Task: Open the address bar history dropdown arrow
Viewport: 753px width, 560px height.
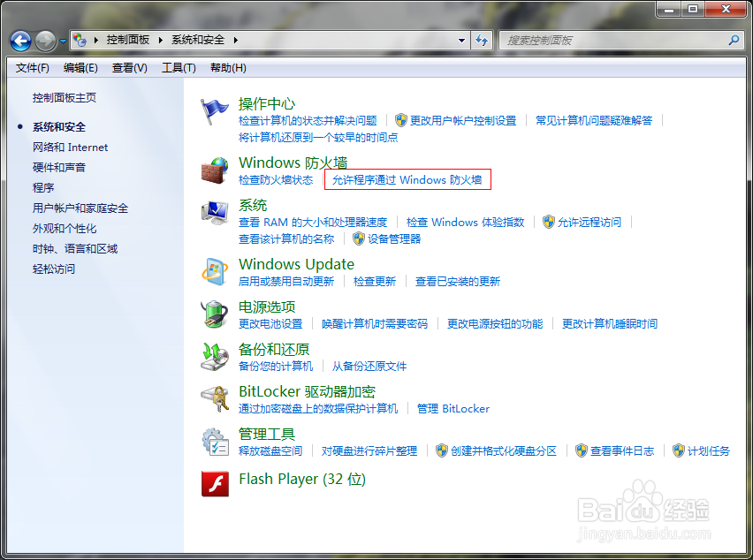Action: click(x=461, y=41)
